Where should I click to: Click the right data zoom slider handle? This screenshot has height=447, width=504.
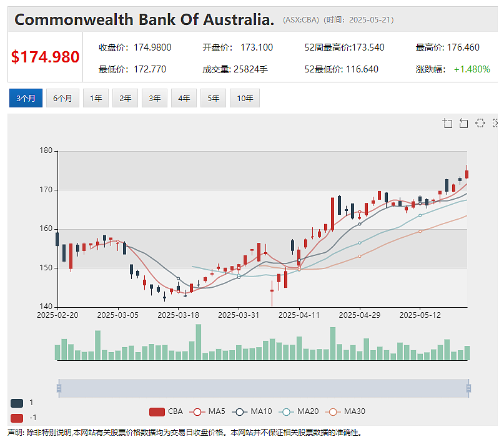point(468,388)
